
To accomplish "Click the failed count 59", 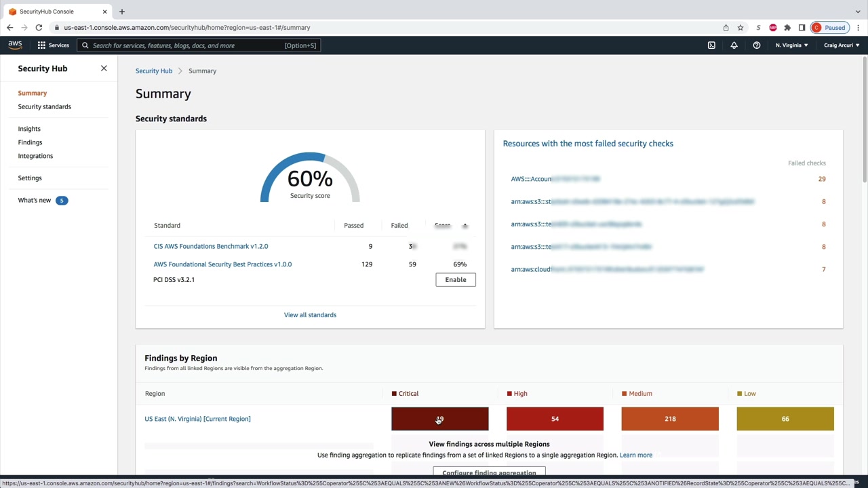I will point(412,264).
